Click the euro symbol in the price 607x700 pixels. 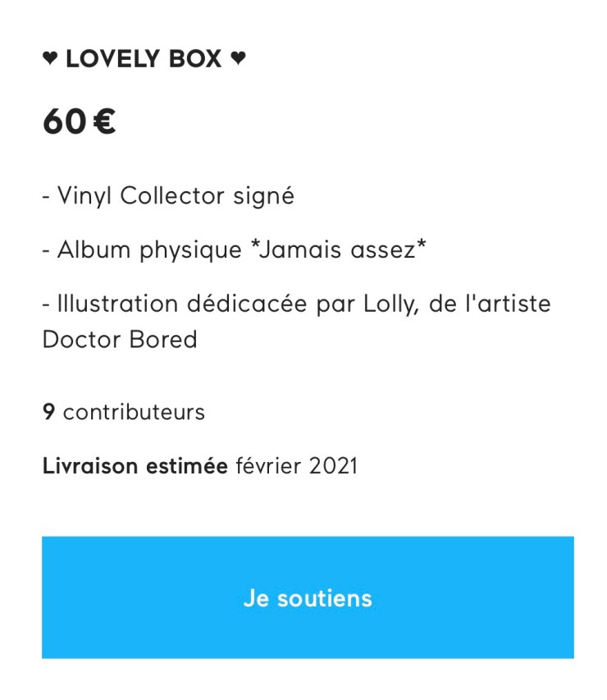click(103, 121)
